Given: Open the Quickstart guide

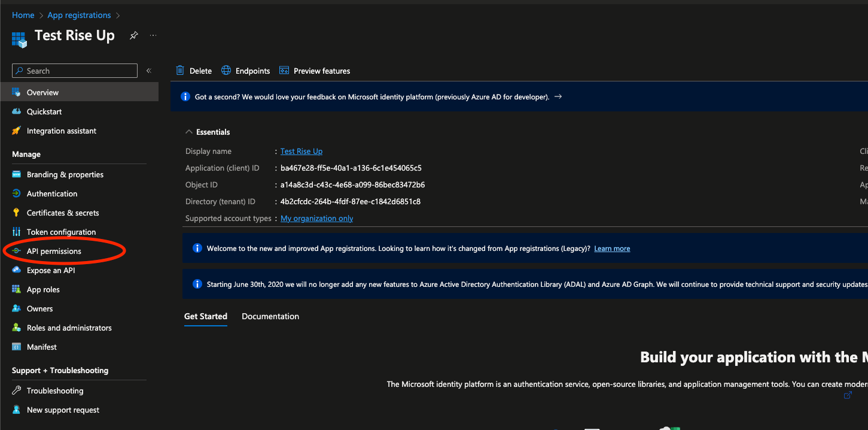Looking at the screenshot, I should pos(44,111).
